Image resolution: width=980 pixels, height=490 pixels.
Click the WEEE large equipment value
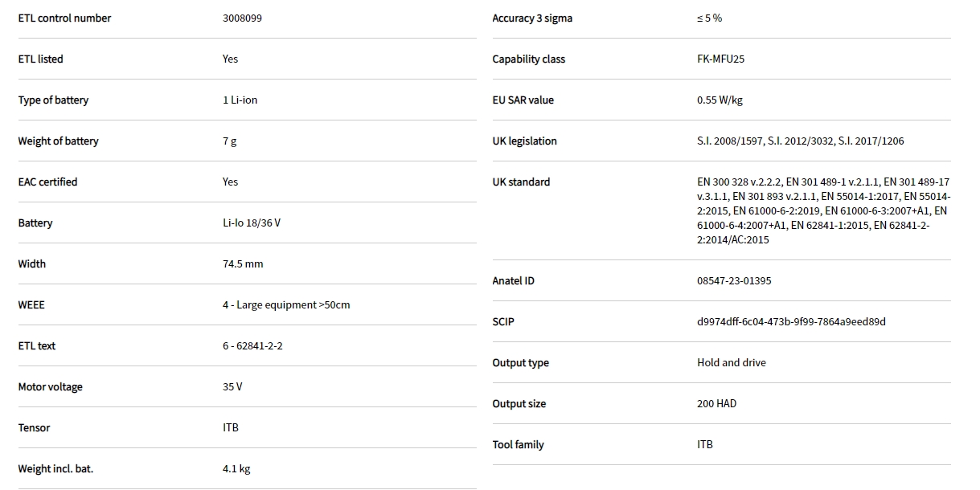[x=286, y=304]
